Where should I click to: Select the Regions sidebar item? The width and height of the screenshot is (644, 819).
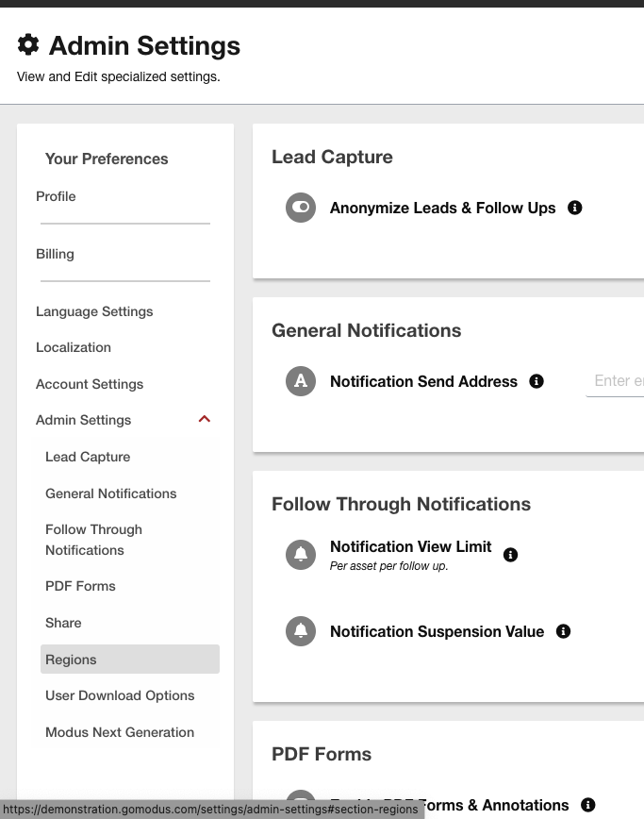pyautogui.click(x=72, y=660)
